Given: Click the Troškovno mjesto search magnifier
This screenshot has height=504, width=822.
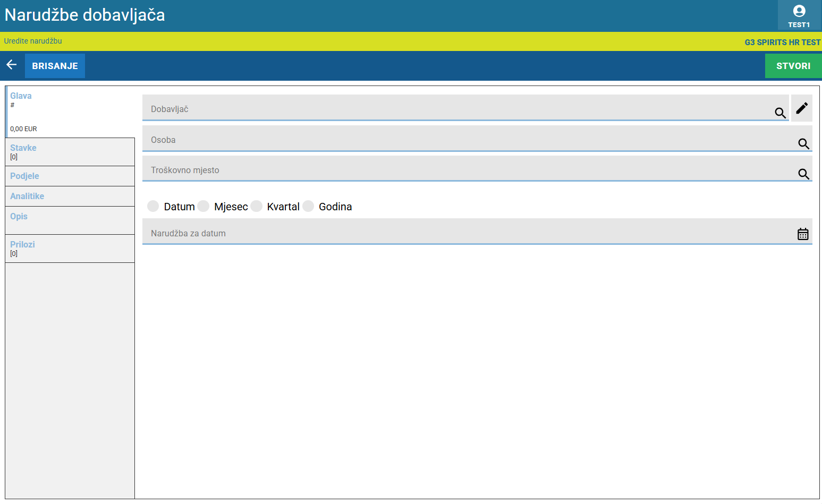Looking at the screenshot, I should tap(803, 174).
